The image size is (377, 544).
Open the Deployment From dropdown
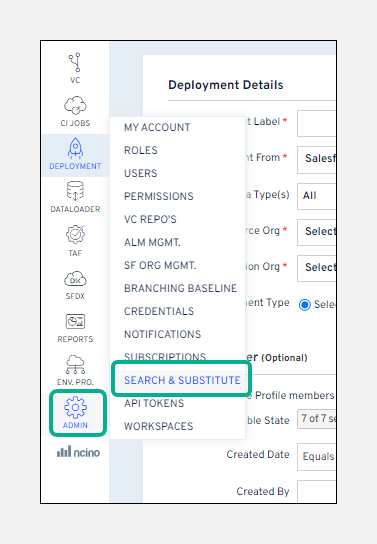pyautogui.click(x=316, y=159)
